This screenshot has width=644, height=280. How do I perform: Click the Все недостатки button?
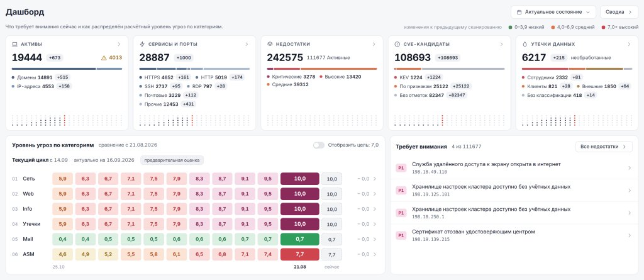[604, 147]
